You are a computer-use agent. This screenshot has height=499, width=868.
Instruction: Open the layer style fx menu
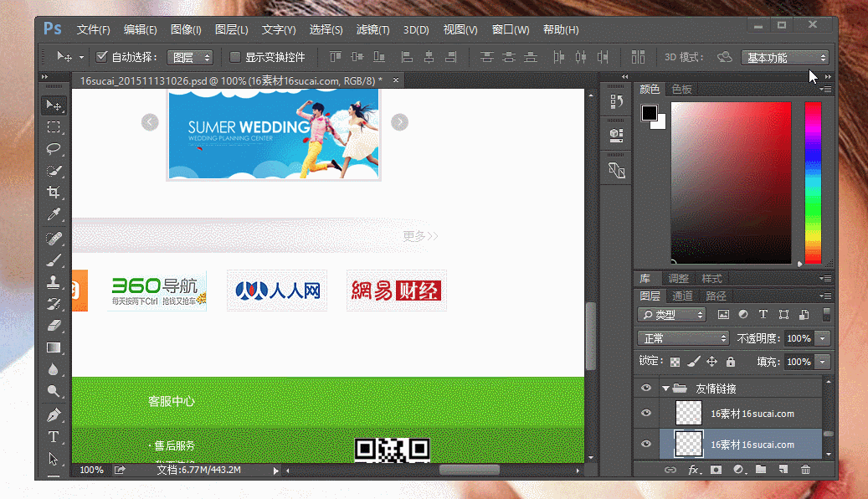694,470
